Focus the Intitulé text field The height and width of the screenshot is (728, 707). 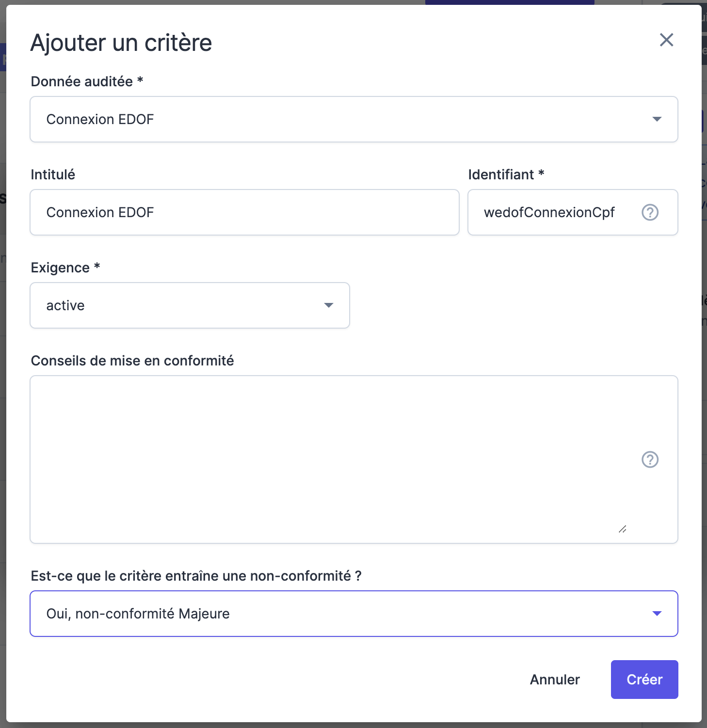point(244,212)
